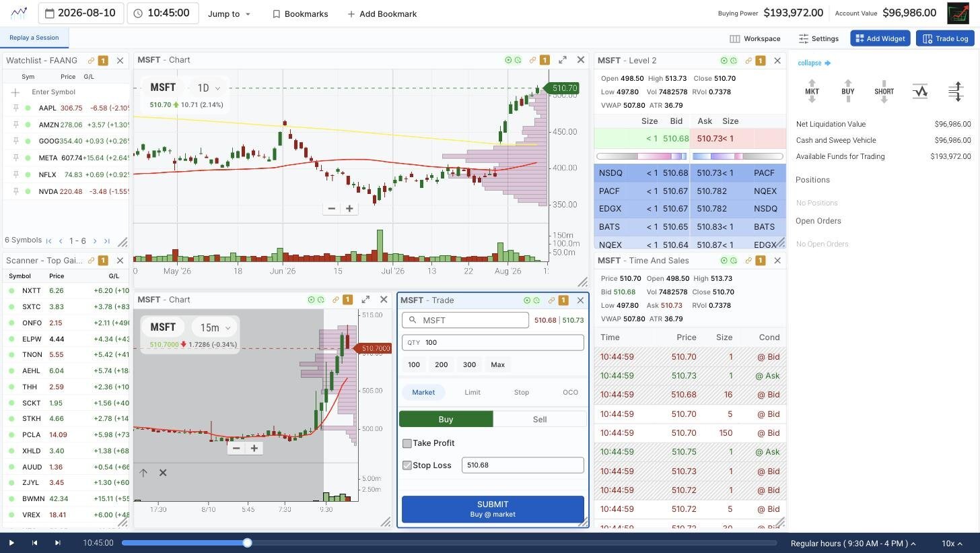Viewport: 980px width, 553px height.
Task: Zoom in the 15m chart with plus button
Action: 254,449
